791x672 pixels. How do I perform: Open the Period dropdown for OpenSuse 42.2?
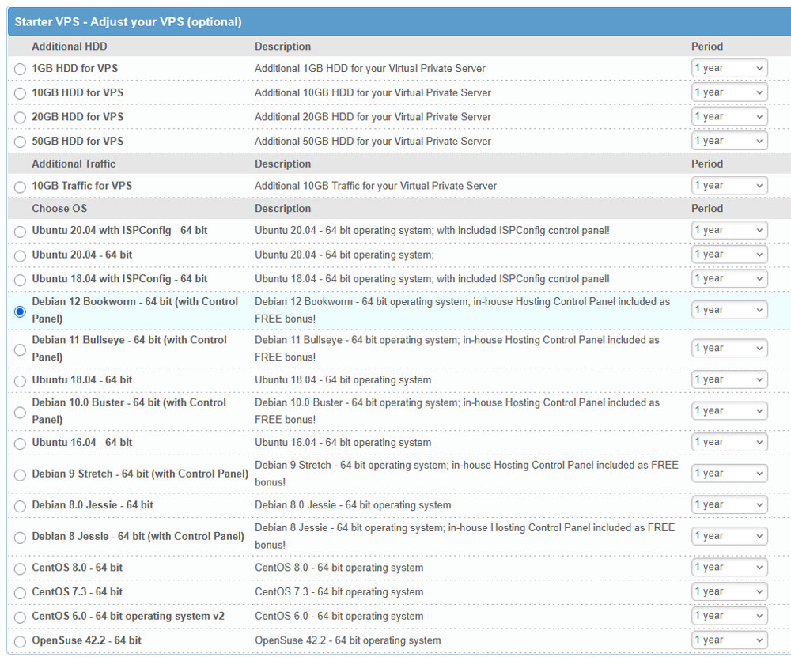pos(729,640)
